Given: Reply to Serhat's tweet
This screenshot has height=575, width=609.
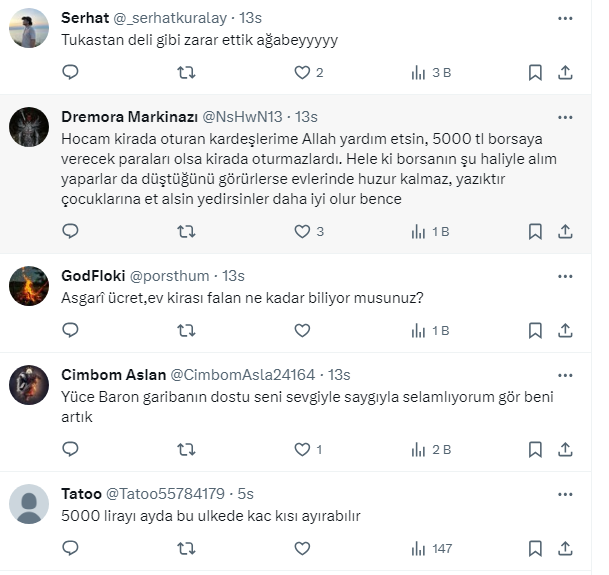Looking at the screenshot, I should pos(70,72).
